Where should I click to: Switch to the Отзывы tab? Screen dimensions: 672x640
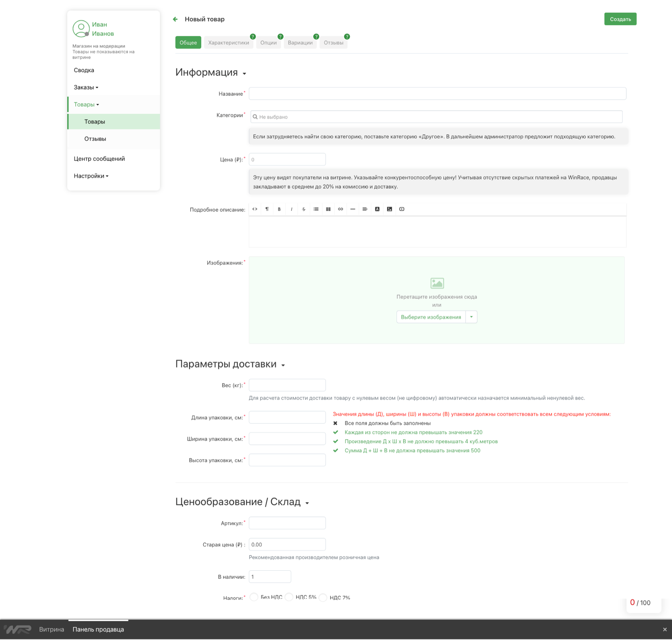pyautogui.click(x=333, y=42)
